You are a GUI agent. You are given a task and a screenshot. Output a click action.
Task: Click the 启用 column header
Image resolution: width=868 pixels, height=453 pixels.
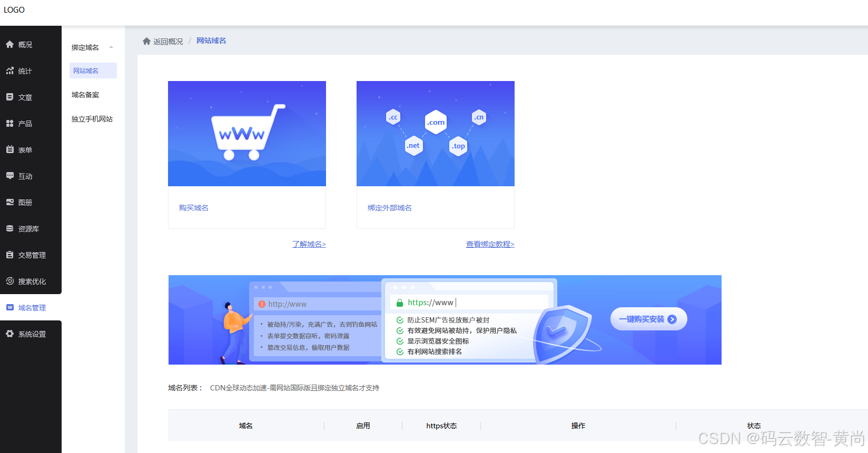363,426
